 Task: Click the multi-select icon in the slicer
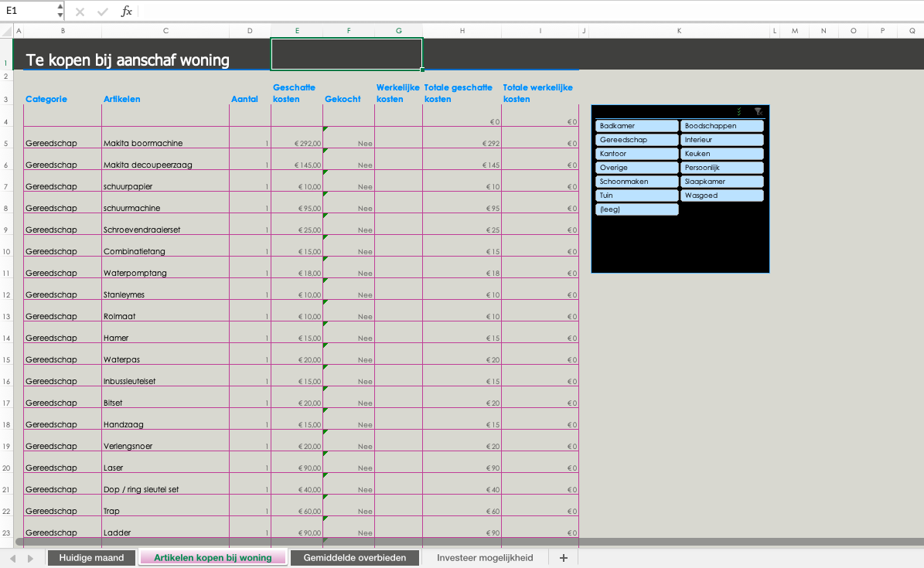tap(739, 111)
